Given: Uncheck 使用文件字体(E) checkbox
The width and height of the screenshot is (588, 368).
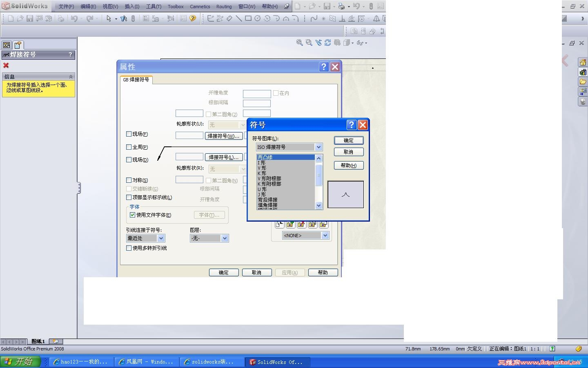Looking at the screenshot, I should pos(132,215).
